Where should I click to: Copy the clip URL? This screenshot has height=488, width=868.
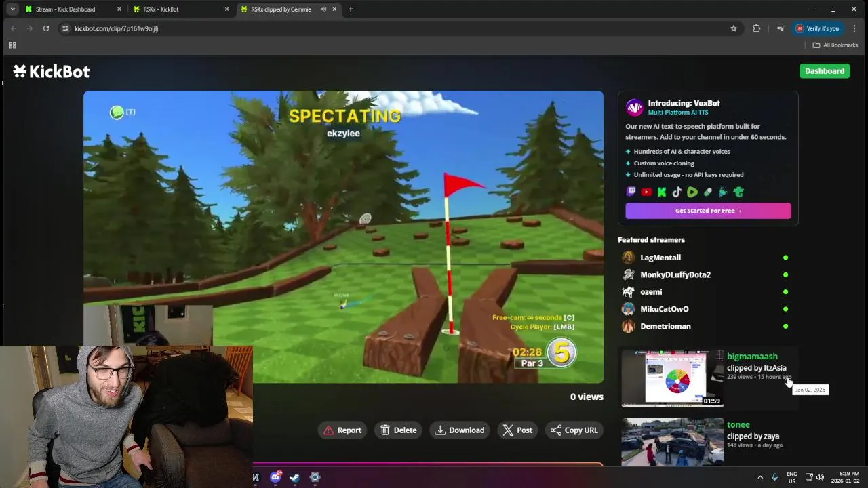574,430
